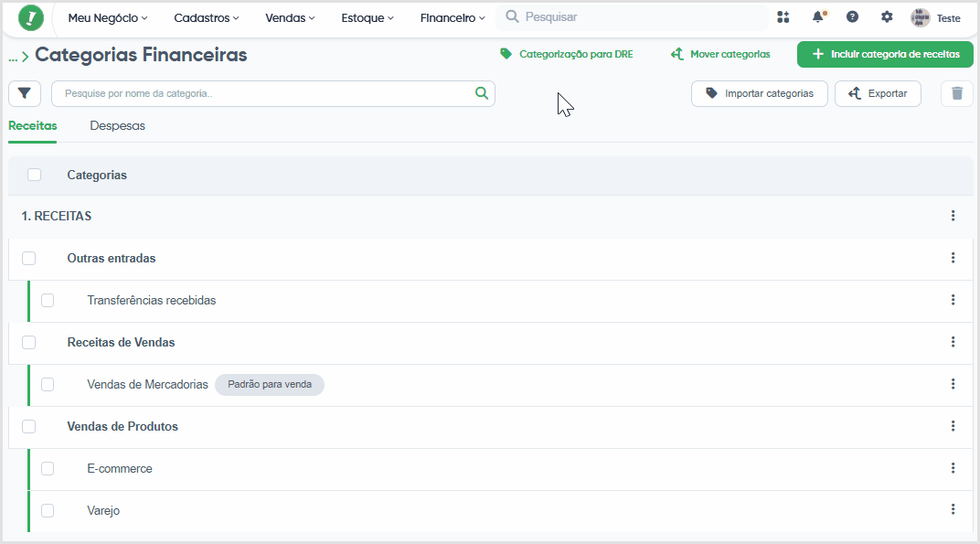Click the Exportar button
The image size is (980, 544).
878,94
